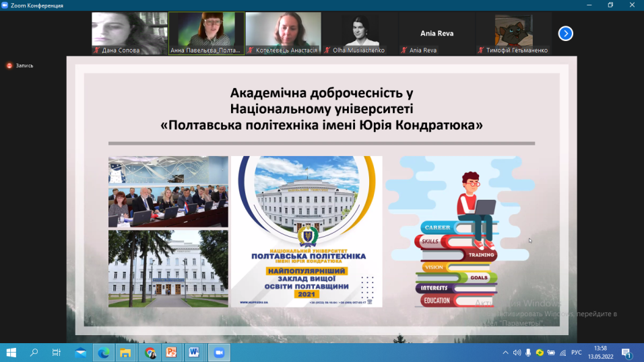
Task: Click the red recording indicator icon
Action: pyautogui.click(x=9, y=65)
